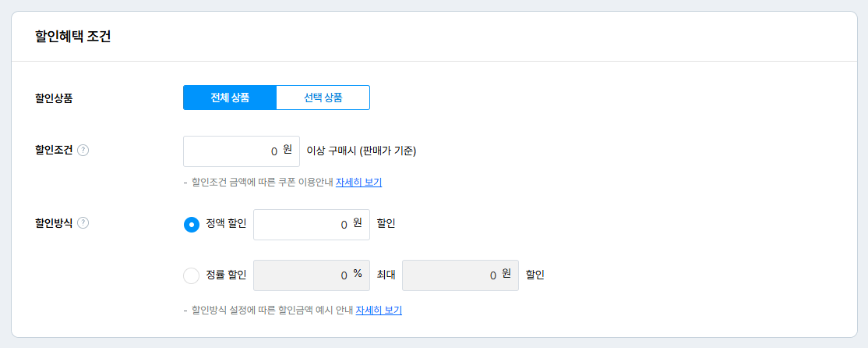Focus the 할인조건 minimum purchase amount field
Viewport: 868px width, 348px height.
234,151
